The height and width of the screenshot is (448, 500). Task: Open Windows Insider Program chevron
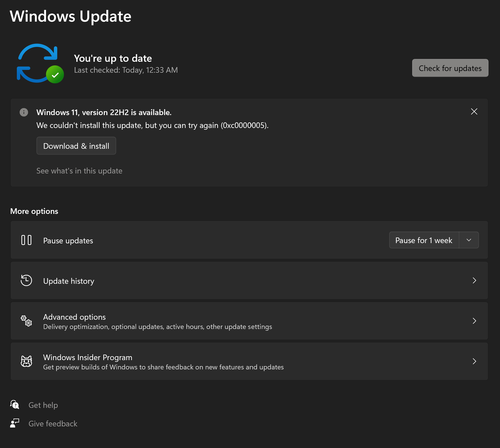[474, 361]
